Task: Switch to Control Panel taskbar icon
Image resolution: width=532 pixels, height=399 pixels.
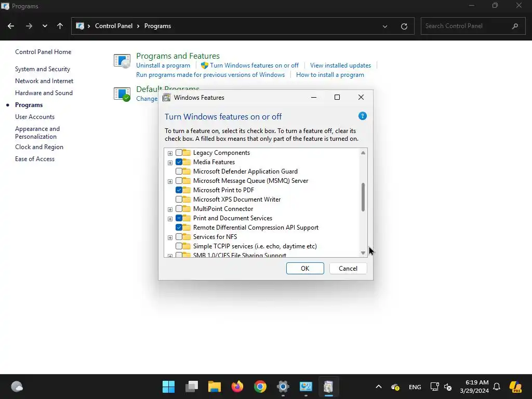Action: 305,387
